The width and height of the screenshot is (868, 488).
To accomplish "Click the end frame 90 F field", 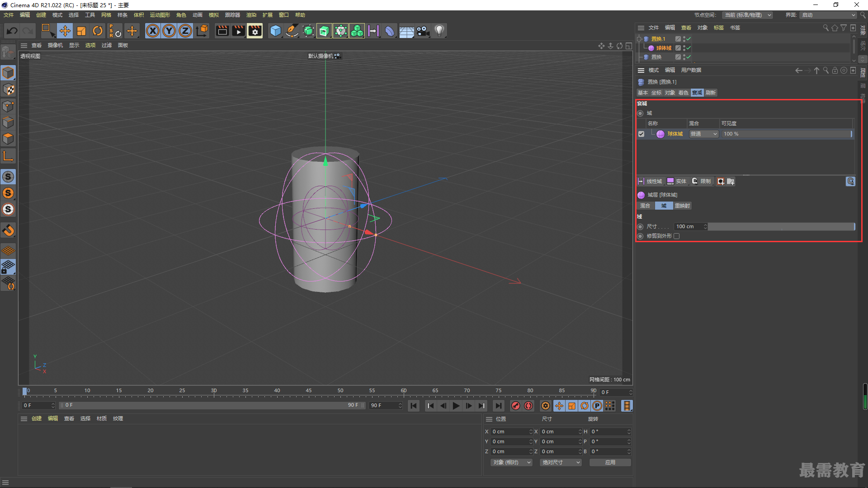I will (x=386, y=406).
